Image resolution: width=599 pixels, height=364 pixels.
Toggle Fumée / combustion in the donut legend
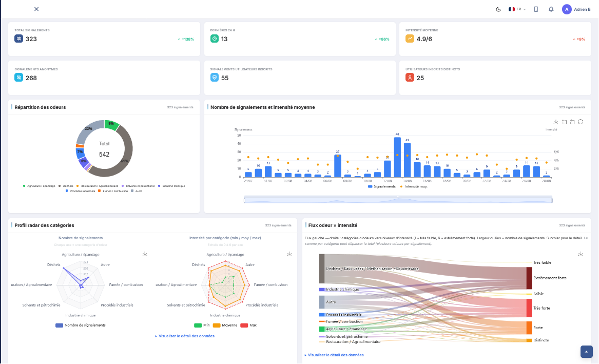(x=113, y=191)
